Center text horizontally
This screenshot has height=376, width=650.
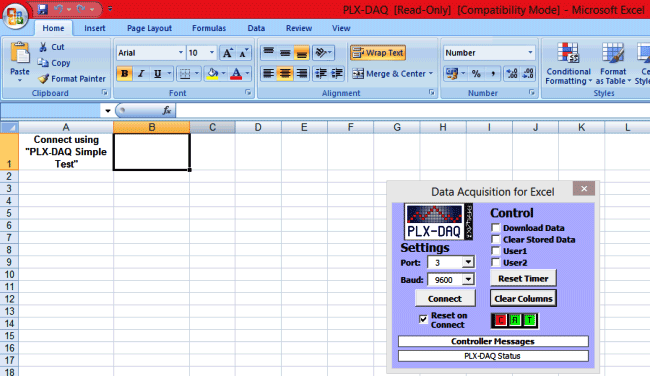285,74
